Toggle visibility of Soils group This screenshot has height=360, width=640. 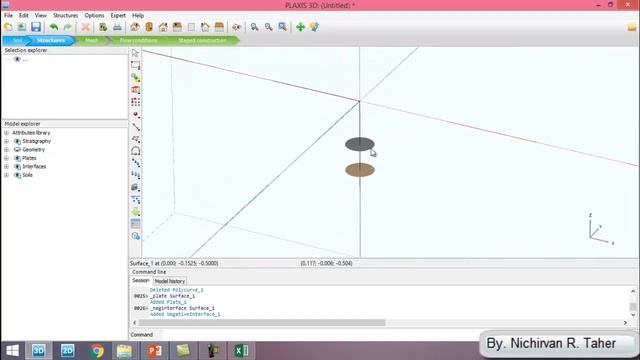pos(18,175)
